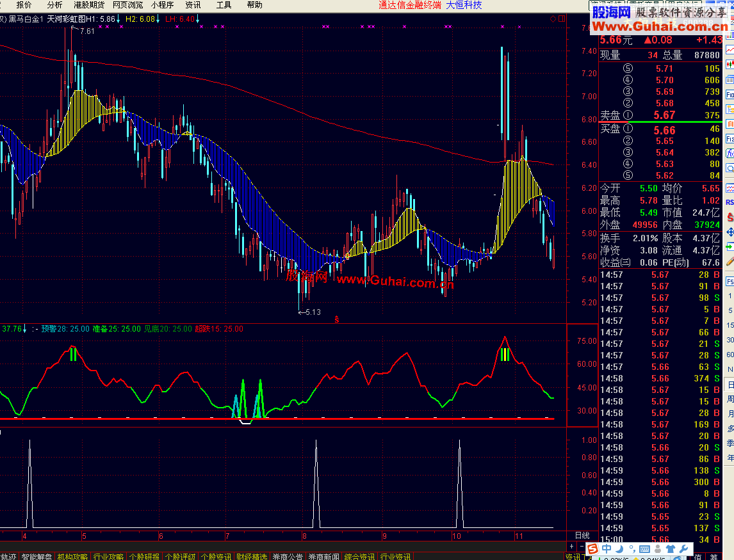Select the 周 period in right sidebar
734x560 pixels.
pyautogui.click(x=730, y=399)
